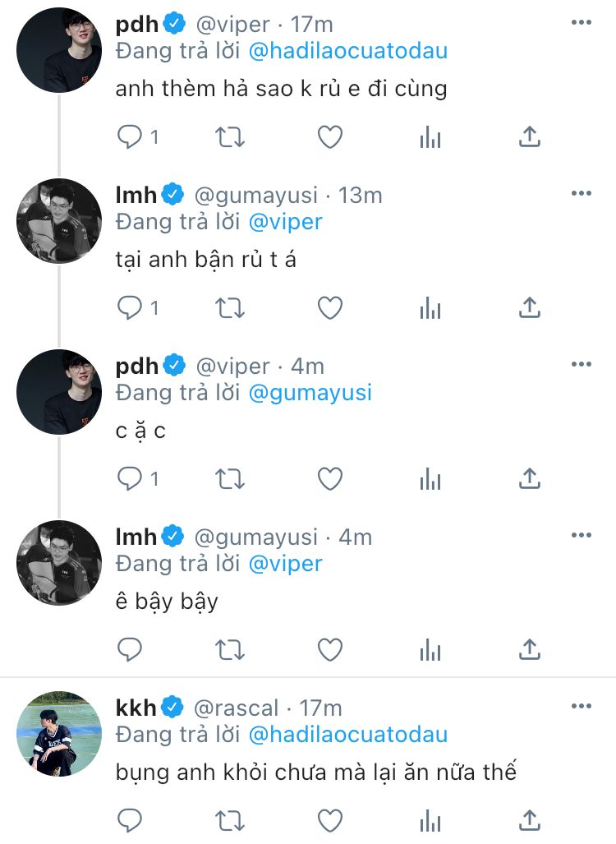The image size is (616, 844).
Task: View analytics for pdh's "c ặ c" tweet
Action: pos(430,479)
